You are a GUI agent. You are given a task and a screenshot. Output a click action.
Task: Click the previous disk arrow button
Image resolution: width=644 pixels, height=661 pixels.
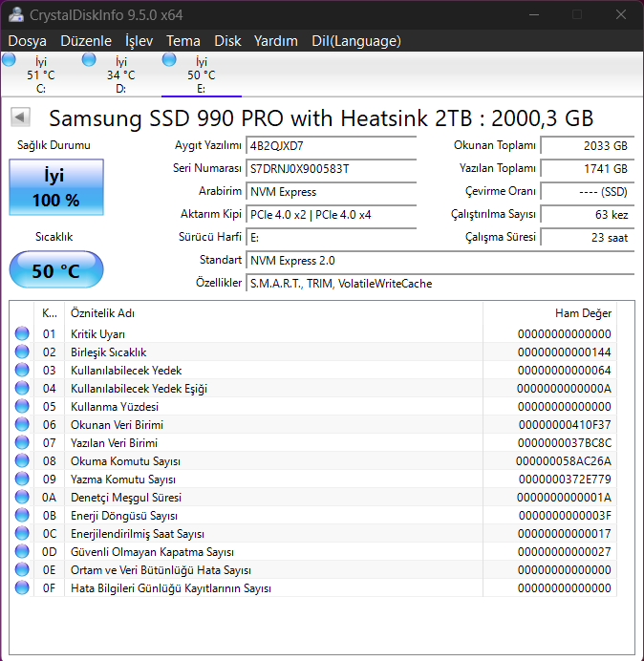tap(21, 117)
